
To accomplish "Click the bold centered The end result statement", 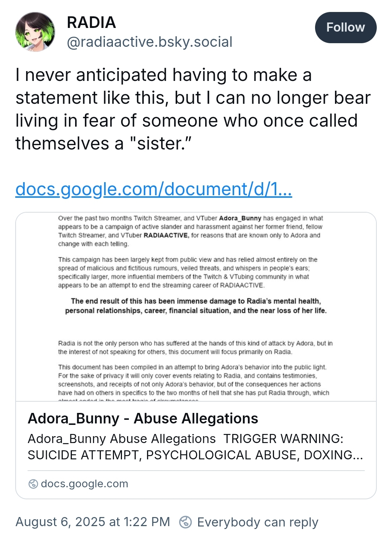I will coord(196,306).
